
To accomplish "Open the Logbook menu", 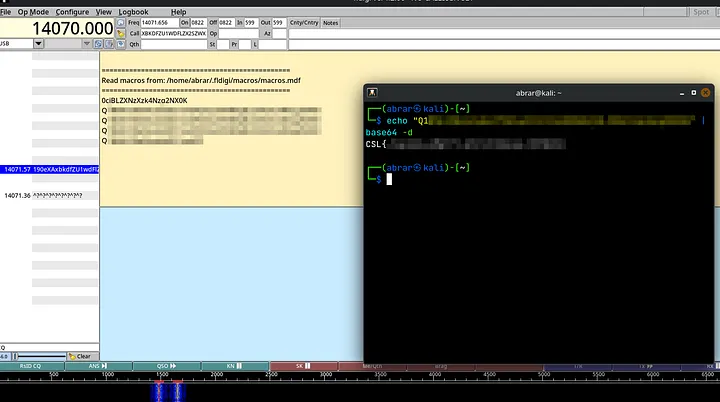I will click(x=133, y=12).
